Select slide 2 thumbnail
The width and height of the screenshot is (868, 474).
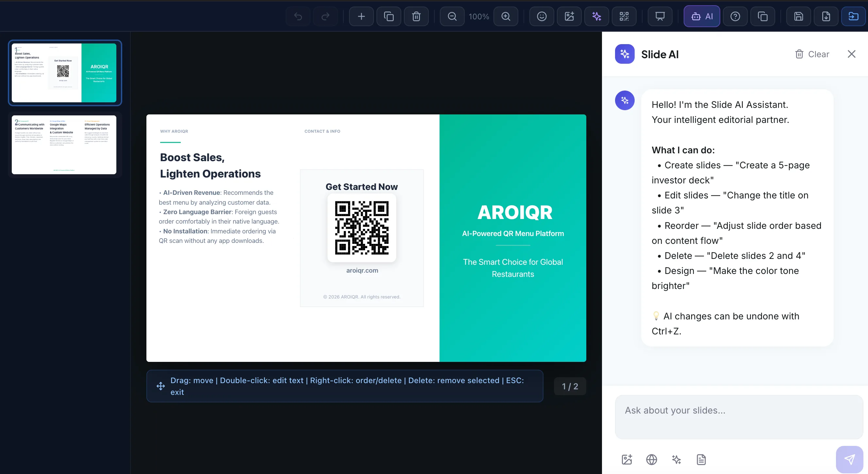(64, 144)
